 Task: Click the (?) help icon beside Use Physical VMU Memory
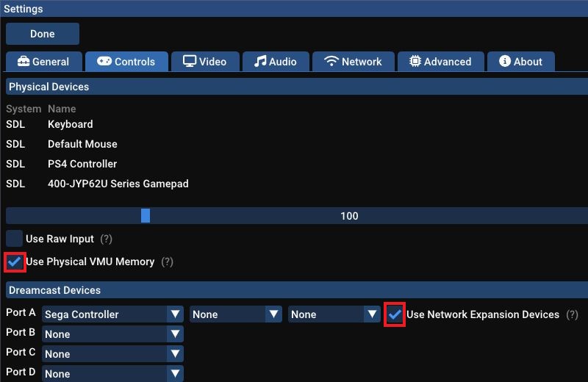tap(168, 262)
